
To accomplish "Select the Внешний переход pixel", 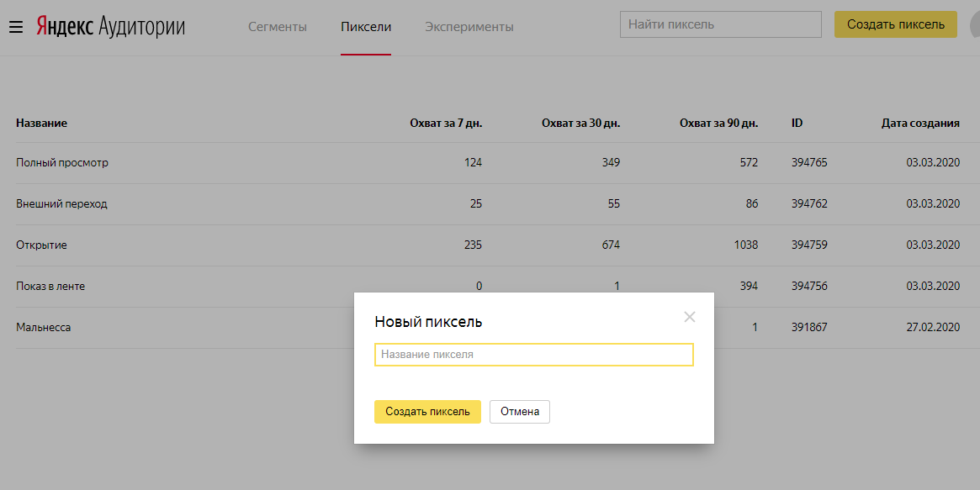I will click(61, 203).
